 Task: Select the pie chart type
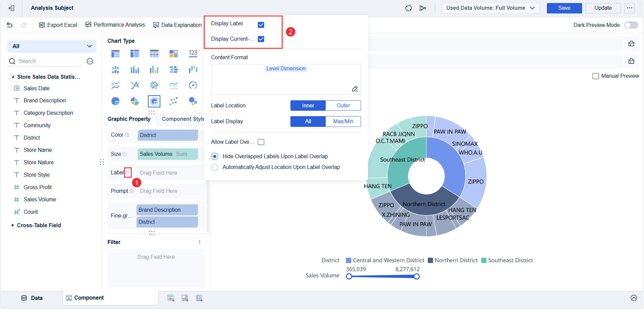(x=115, y=101)
